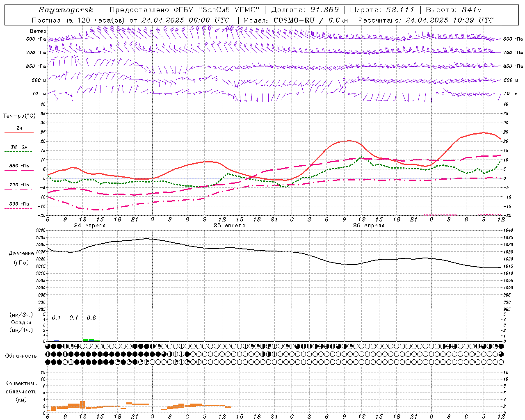
Task: Click the "26 апреля" date label
Action: click(x=369, y=226)
